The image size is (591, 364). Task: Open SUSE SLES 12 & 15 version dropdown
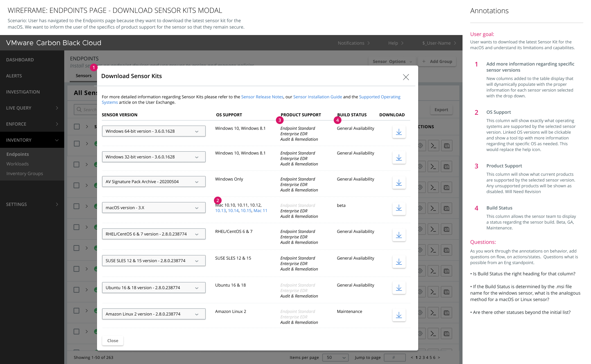(x=154, y=261)
